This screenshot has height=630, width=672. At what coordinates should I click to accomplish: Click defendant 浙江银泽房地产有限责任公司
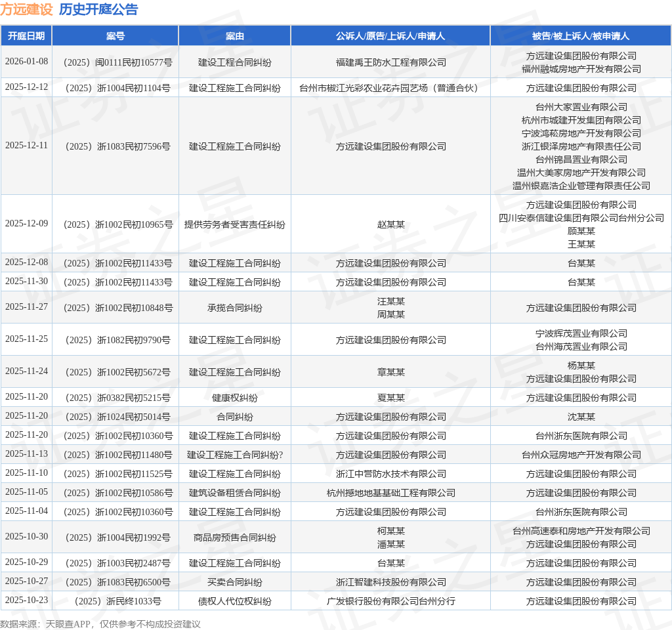581,146
